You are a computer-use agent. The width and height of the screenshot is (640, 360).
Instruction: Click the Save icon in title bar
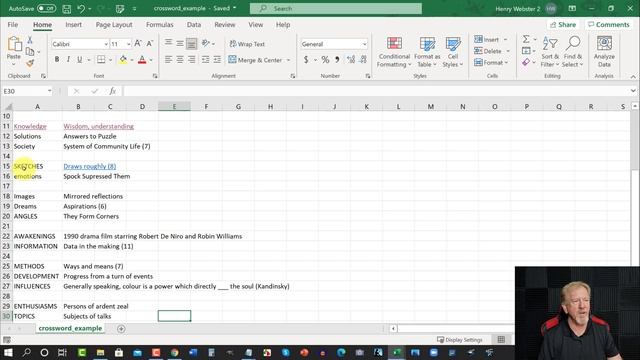point(67,9)
